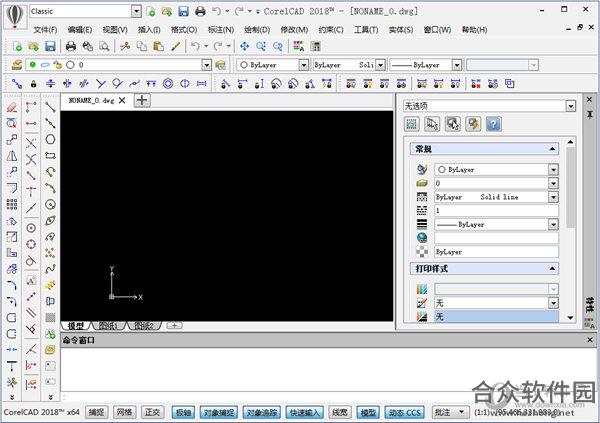Close the command window (命令窗口) panel
The height and width of the screenshot is (423, 600).
[590, 340]
